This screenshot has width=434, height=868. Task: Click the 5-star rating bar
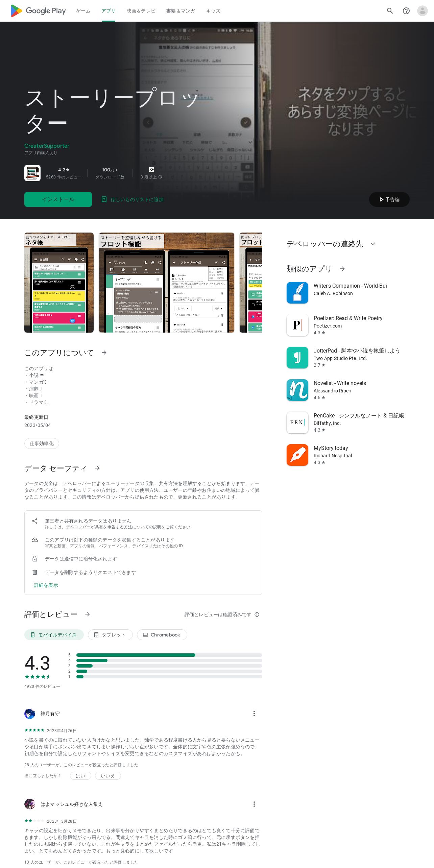pos(169,655)
